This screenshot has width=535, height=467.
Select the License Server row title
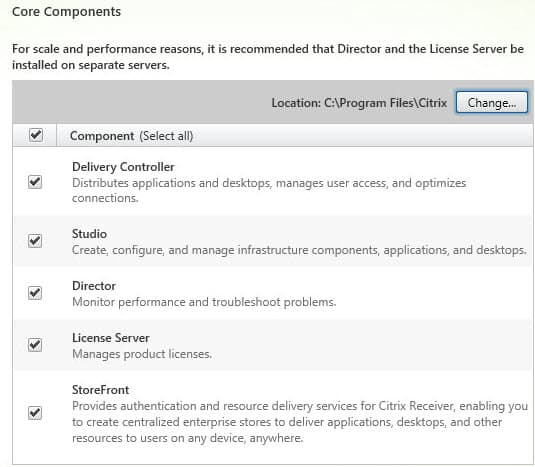[x=111, y=338]
